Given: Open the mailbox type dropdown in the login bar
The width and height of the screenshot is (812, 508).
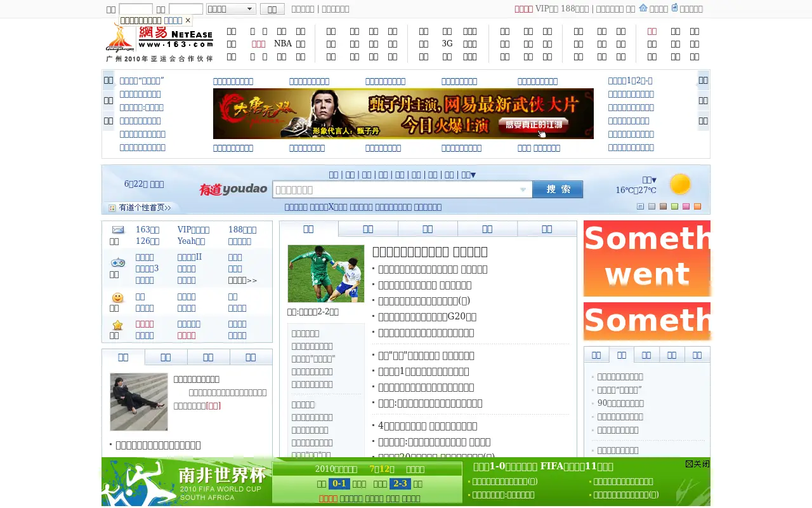Looking at the screenshot, I should point(231,9).
